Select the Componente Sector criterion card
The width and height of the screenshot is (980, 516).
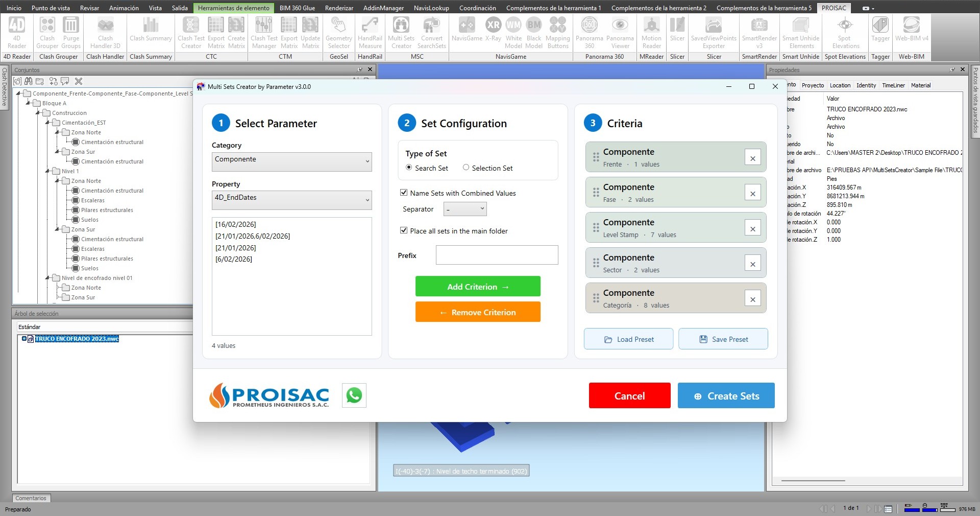pyautogui.click(x=676, y=263)
